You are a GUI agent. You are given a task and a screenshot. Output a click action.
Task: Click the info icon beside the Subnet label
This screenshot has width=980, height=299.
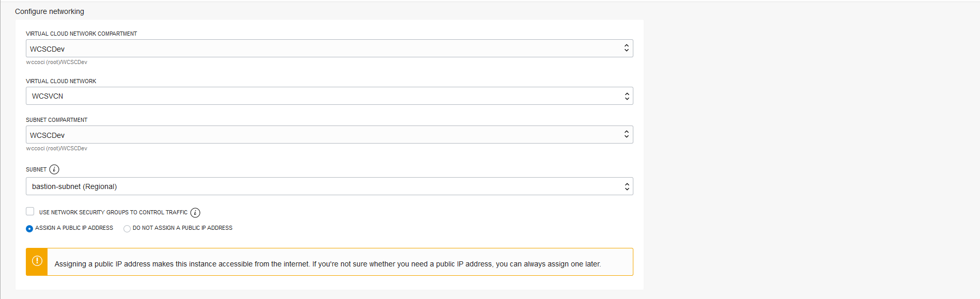coord(54,169)
